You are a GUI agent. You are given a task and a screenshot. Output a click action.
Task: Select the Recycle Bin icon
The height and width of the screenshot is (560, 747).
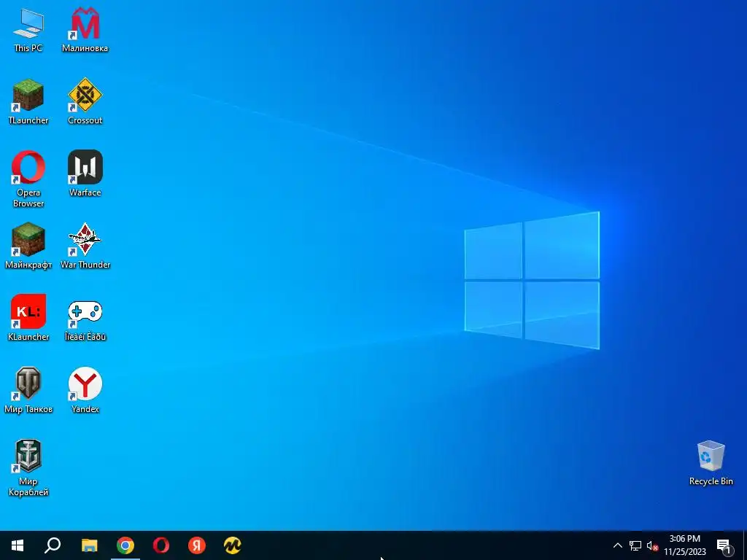pos(711,463)
